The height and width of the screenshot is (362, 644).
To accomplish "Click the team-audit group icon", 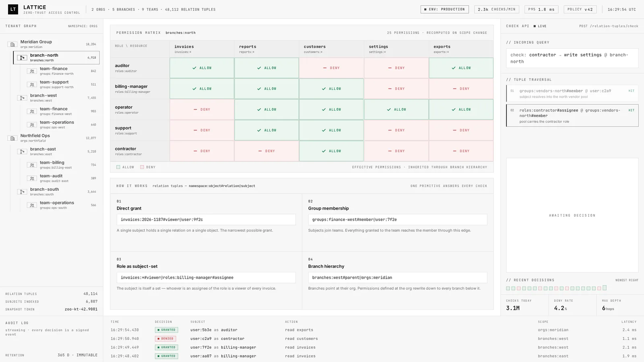I will [32, 178].
